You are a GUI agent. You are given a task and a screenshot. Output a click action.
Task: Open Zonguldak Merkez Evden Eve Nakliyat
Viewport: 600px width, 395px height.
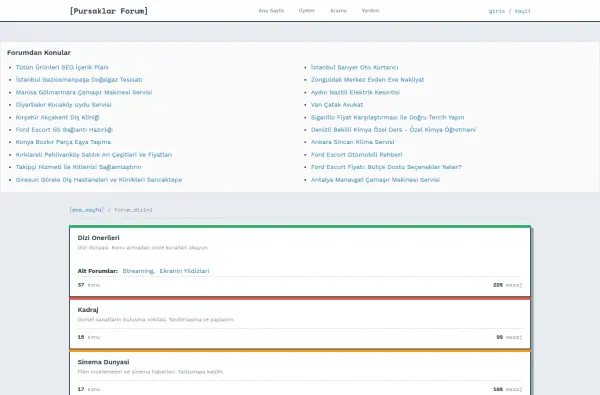[x=367, y=80]
